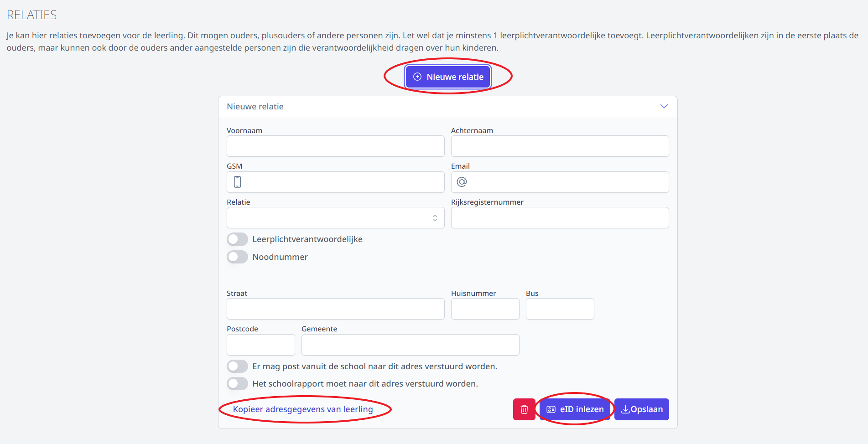The image size is (868, 444).
Task: Click the phone icon in the GSM field
Action: 237,182
